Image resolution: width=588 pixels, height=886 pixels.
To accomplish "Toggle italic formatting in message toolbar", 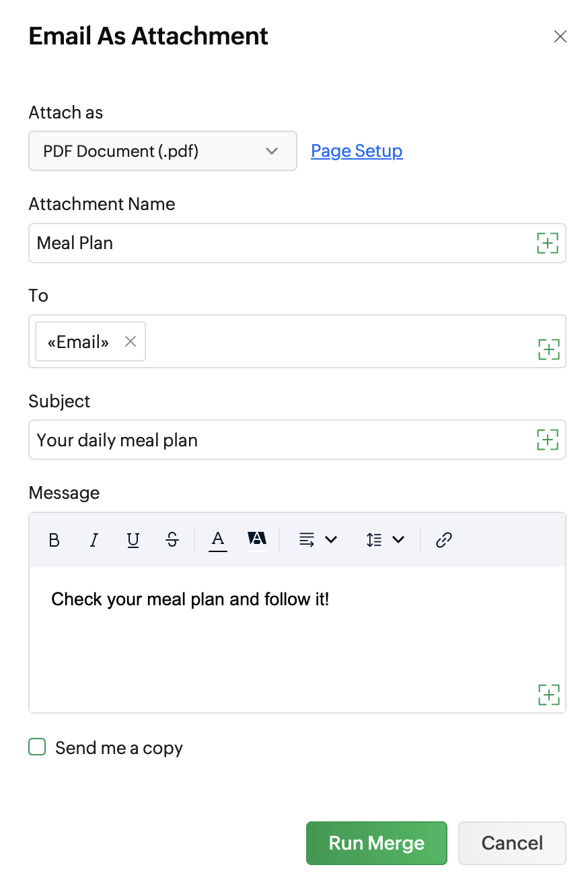I will point(94,540).
